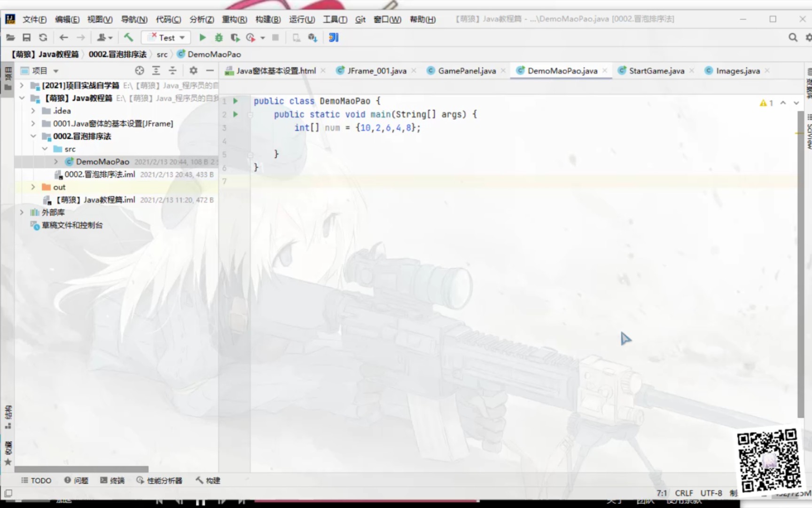
Task: Click the Save All disk icon
Action: pyautogui.click(x=27, y=38)
